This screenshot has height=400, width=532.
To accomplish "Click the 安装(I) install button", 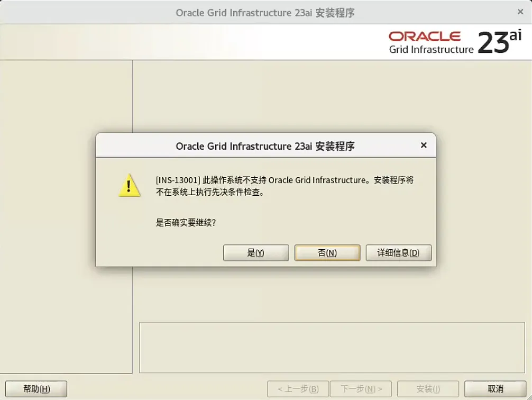I will [428, 388].
